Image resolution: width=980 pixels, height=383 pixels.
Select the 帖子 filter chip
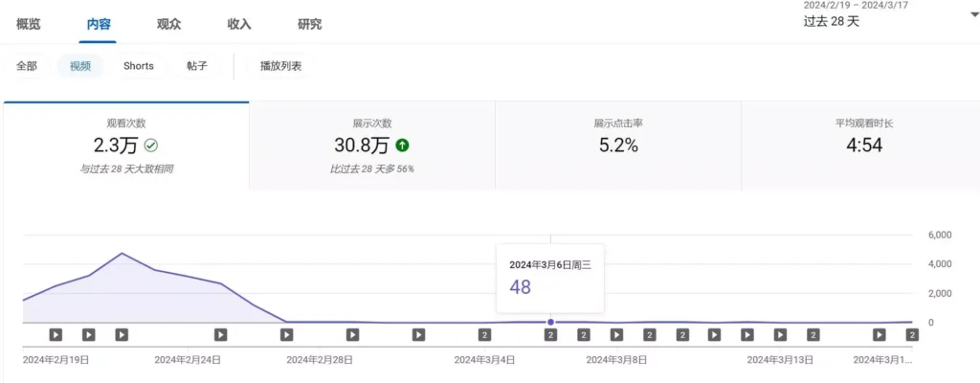coord(197,66)
